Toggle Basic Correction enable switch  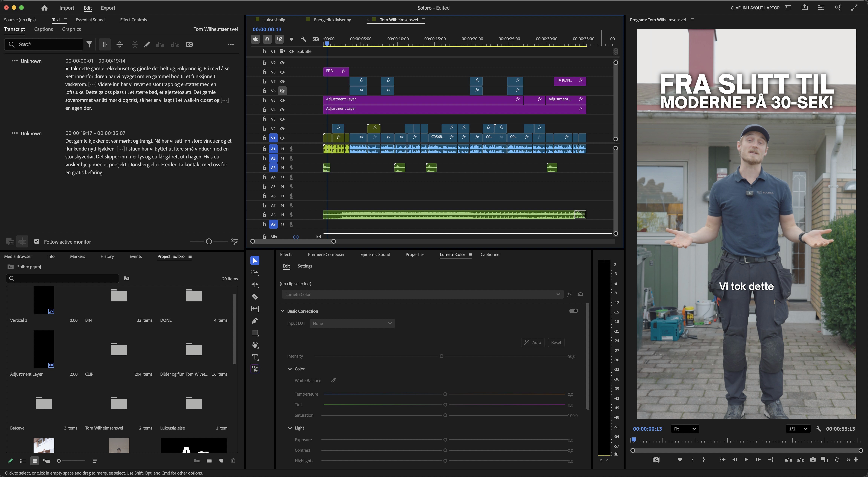(x=574, y=311)
